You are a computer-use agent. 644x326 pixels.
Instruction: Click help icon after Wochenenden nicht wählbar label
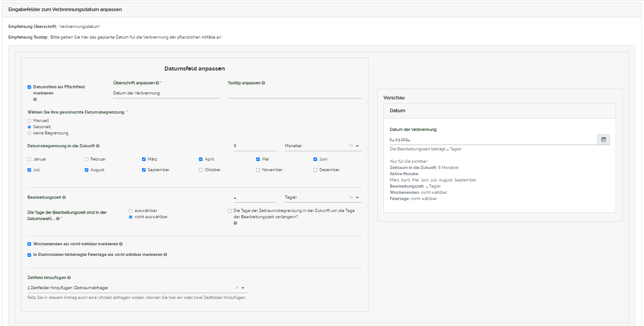pyautogui.click(x=121, y=244)
